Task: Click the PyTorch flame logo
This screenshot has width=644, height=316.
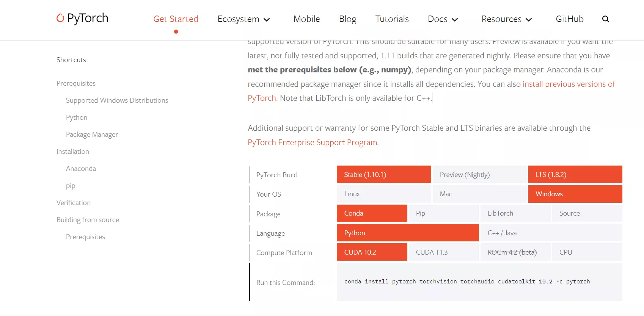Action: coord(60,18)
